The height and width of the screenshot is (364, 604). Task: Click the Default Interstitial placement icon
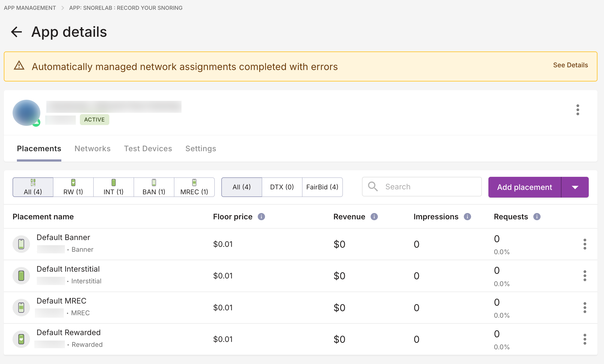tap(21, 276)
